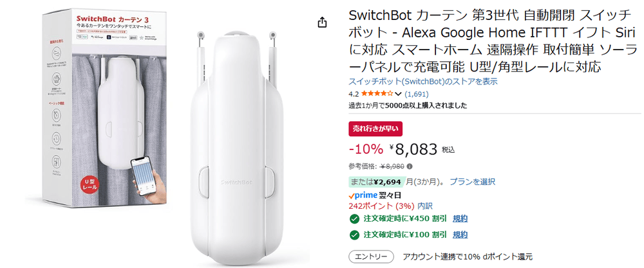Click the green check icon for ¥450 discount
644x268 pixels.
pyautogui.click(x=354, y=218)
